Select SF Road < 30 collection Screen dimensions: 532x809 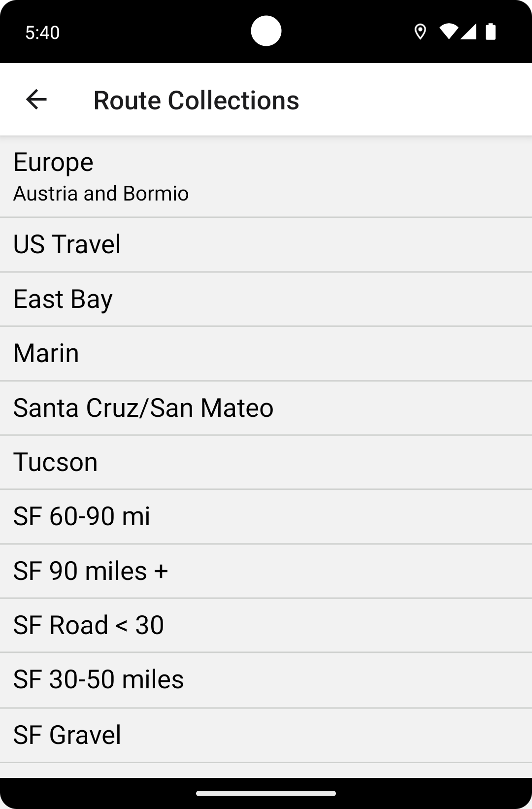click(x=266, y=625)
